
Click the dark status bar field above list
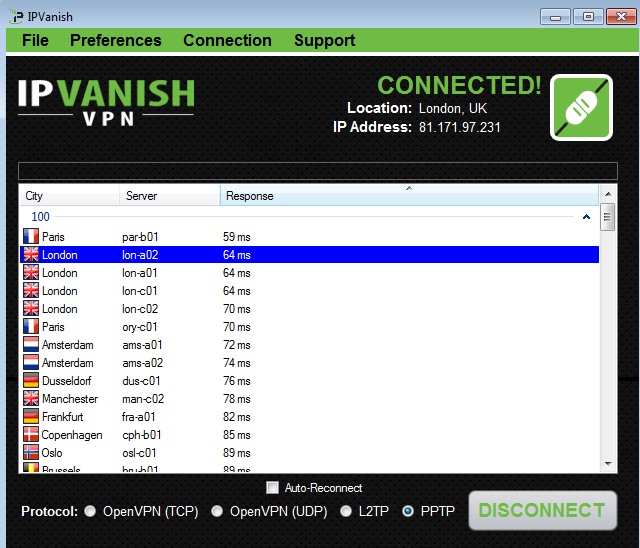(318, 171)
